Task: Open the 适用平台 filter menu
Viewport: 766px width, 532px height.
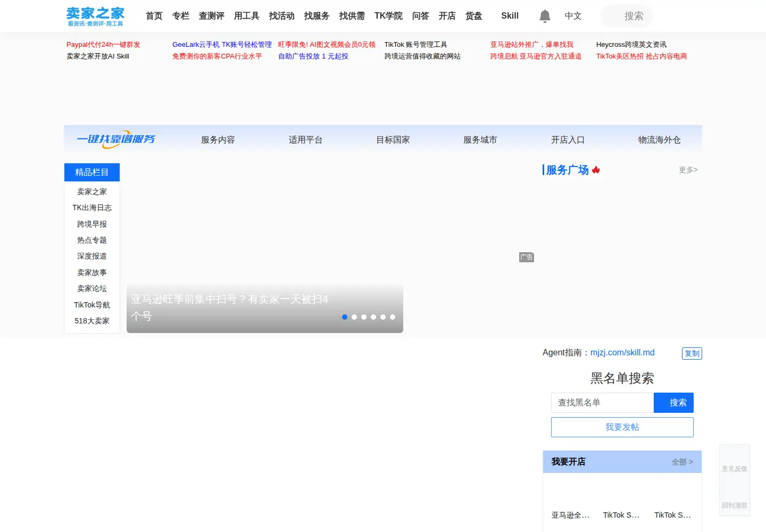Action: click(x=305, y=140)
